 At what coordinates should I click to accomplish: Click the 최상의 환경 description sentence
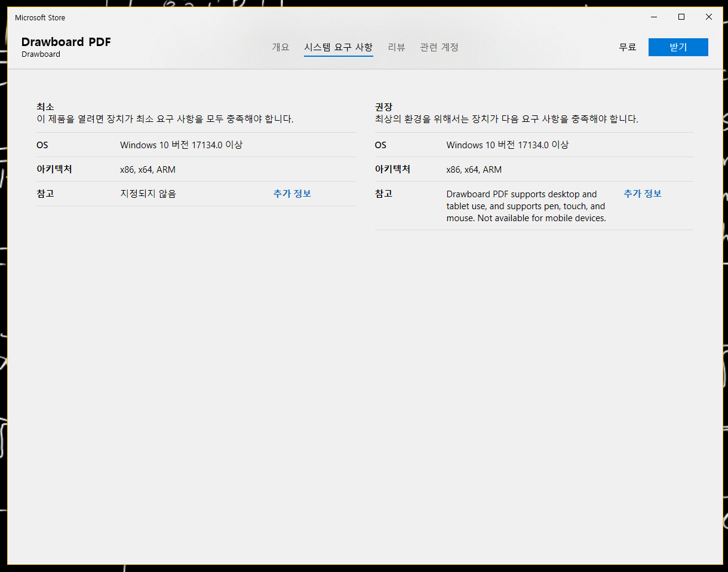point(506,119)
